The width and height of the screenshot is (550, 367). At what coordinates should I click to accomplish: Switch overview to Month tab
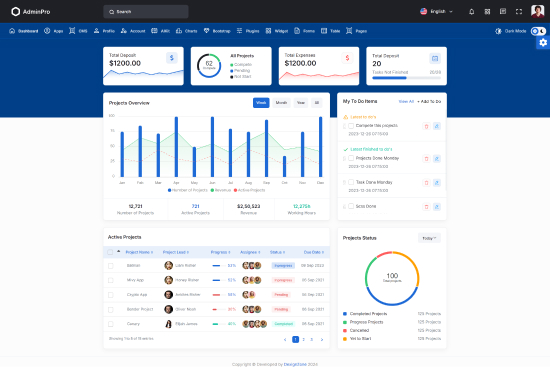[x=281, y=103]
